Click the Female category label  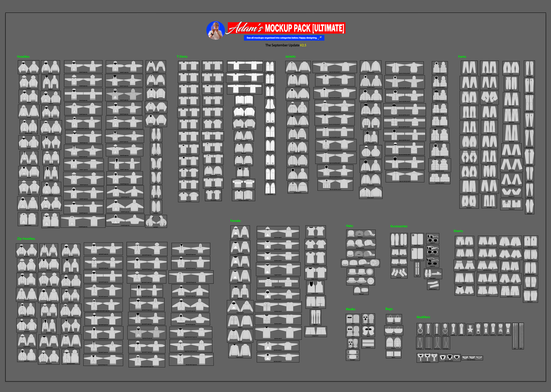[235, 221]
